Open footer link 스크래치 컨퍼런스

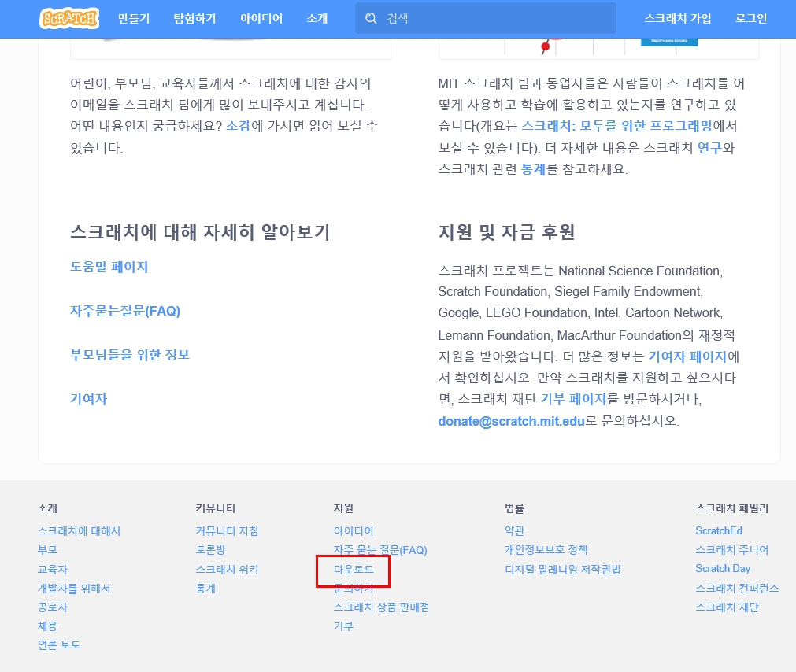tap(737, 589)
